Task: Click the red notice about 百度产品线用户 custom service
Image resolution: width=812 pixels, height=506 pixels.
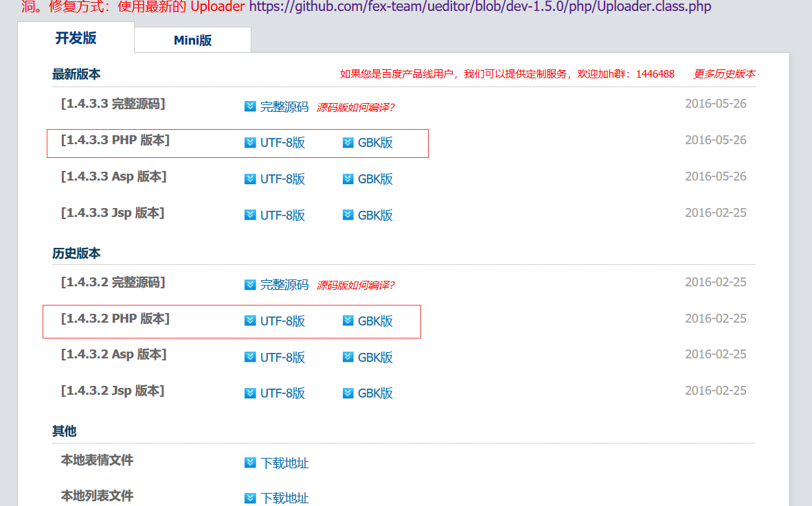Action: coord(507,74)
